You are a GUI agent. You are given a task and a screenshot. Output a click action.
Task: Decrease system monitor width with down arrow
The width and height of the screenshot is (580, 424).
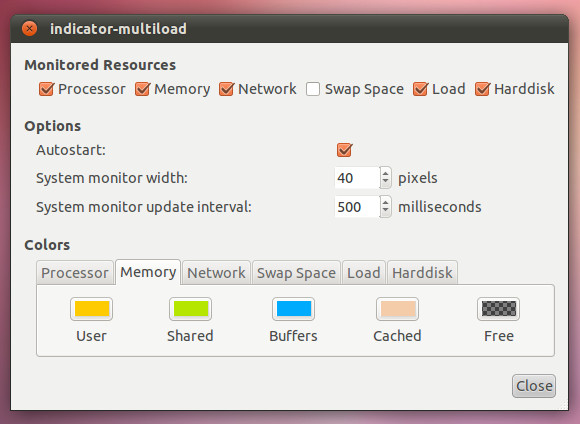[385, 183]
